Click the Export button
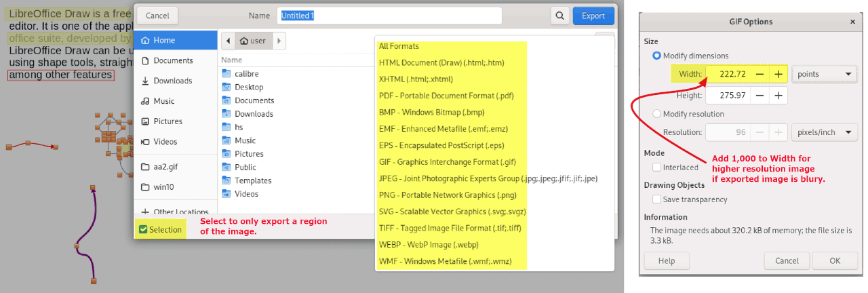868x293 pixels. [x=593, y=16]
